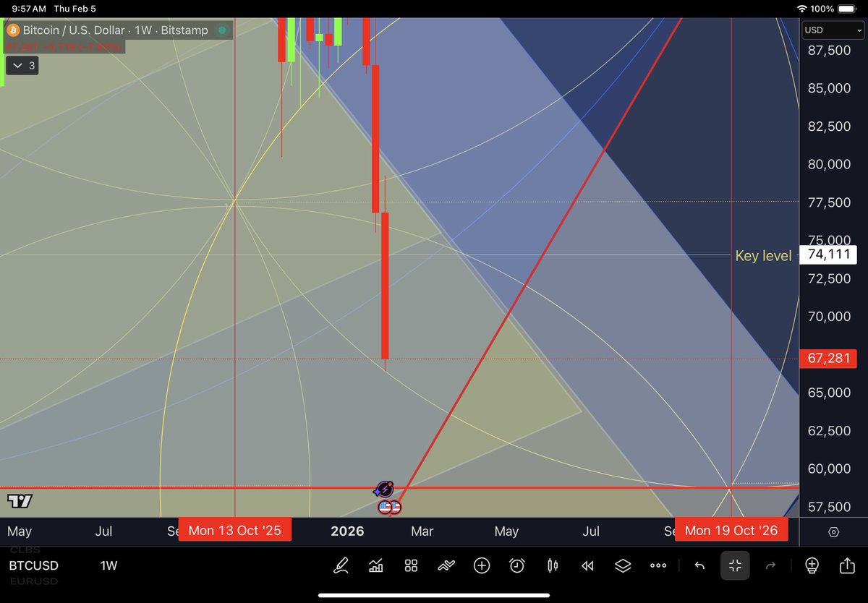Tap the 60,000 price scale label
This screenshot has width=868, height=603.
click(x=829, y=469)
